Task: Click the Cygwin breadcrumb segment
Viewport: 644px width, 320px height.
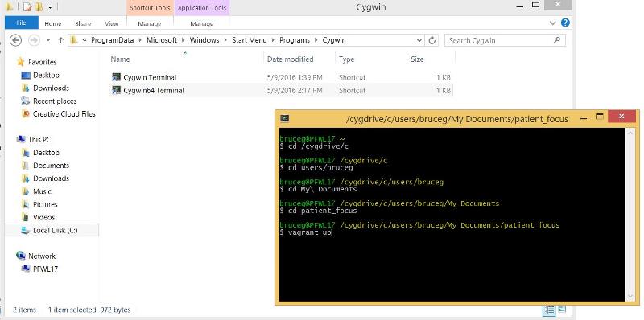Action: tap(334, 40)
